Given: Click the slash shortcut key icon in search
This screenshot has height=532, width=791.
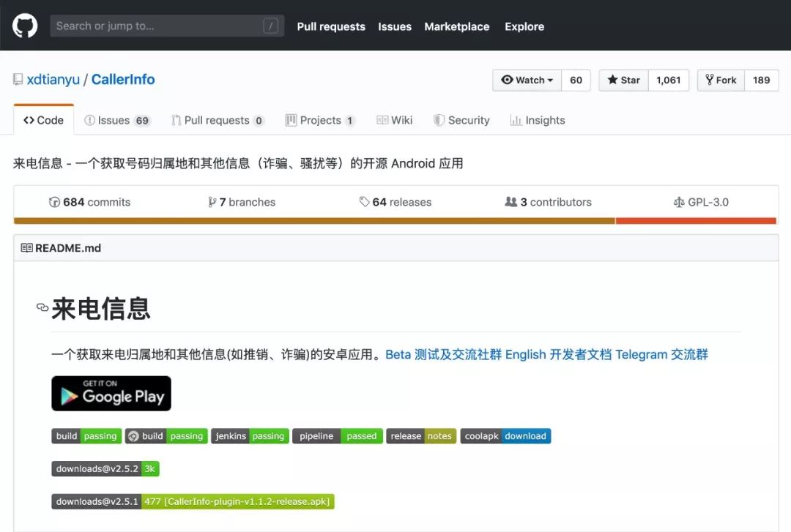Looking at the screenshot, I should pos(270,26).
